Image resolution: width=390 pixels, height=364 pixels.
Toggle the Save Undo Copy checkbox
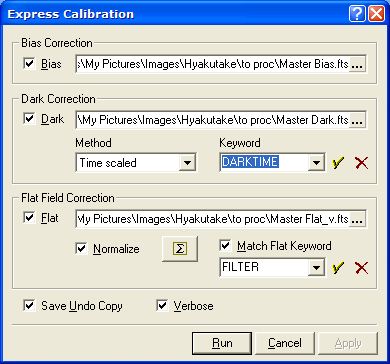(30, 306)
